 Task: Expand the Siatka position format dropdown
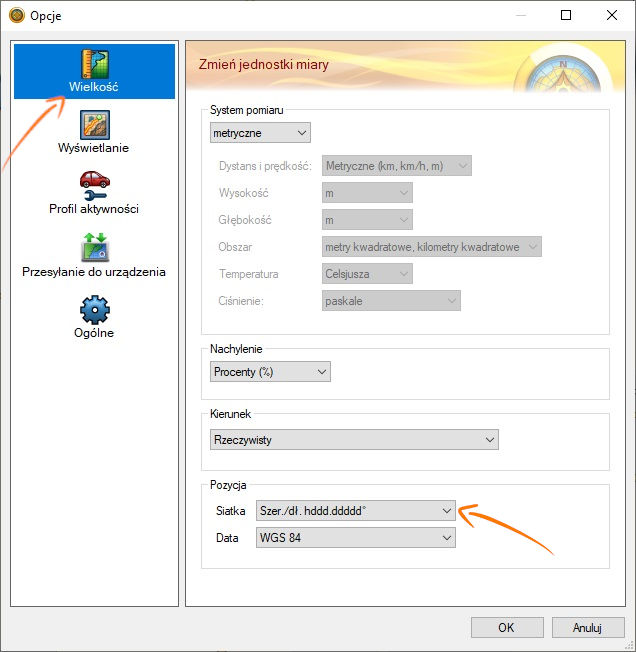click(x=355, y=510)
